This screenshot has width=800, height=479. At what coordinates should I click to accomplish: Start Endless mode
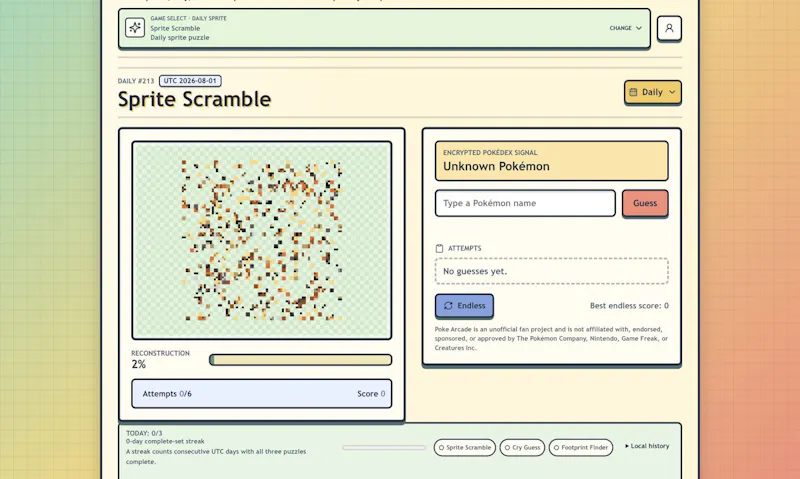(x=464, y=306)
